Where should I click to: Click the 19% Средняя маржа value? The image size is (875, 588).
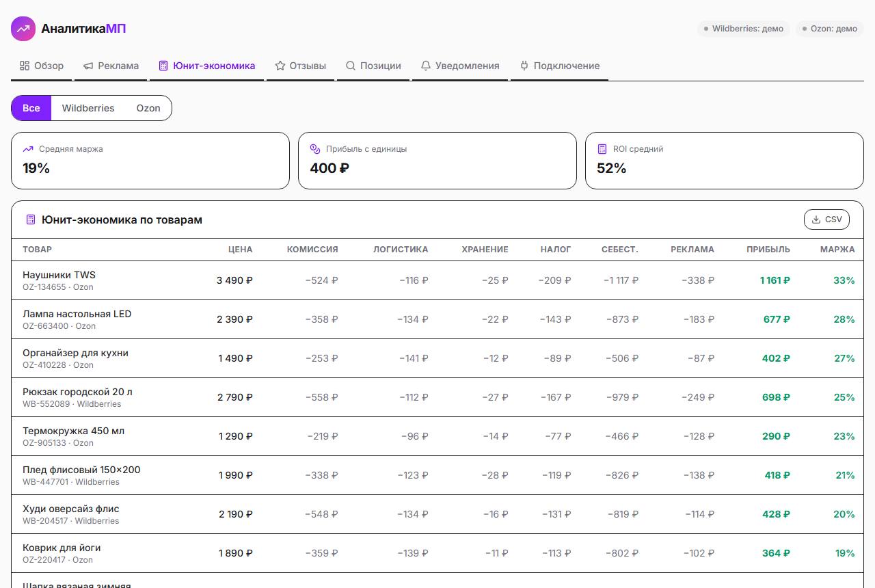[x=36, y=168]
